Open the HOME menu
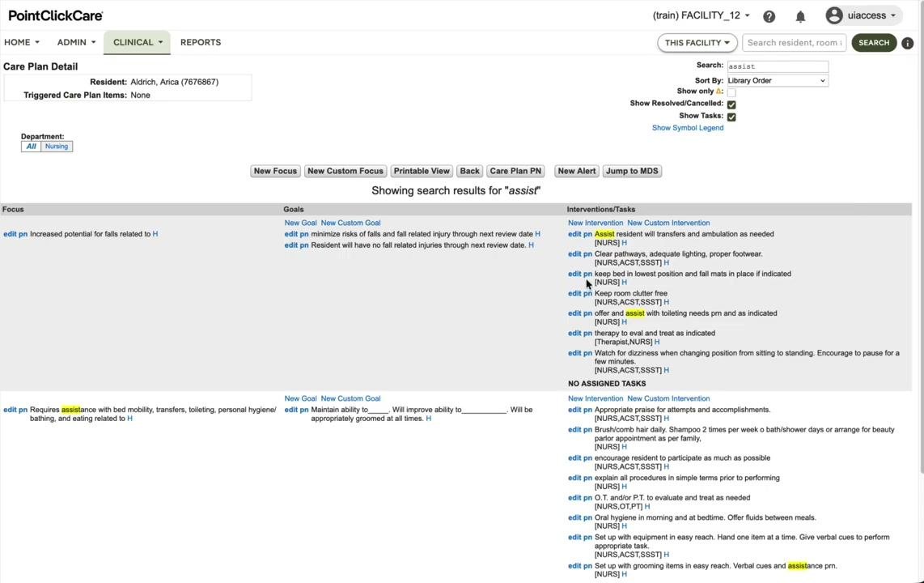Screen dimensions: 924x583 click(x=22, y=42)
